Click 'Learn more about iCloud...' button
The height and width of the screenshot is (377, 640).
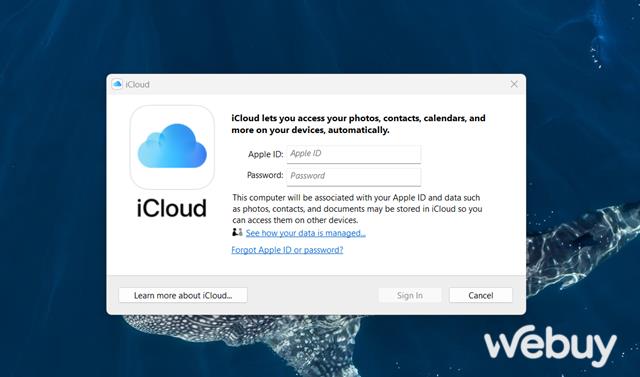pos(183,295)
